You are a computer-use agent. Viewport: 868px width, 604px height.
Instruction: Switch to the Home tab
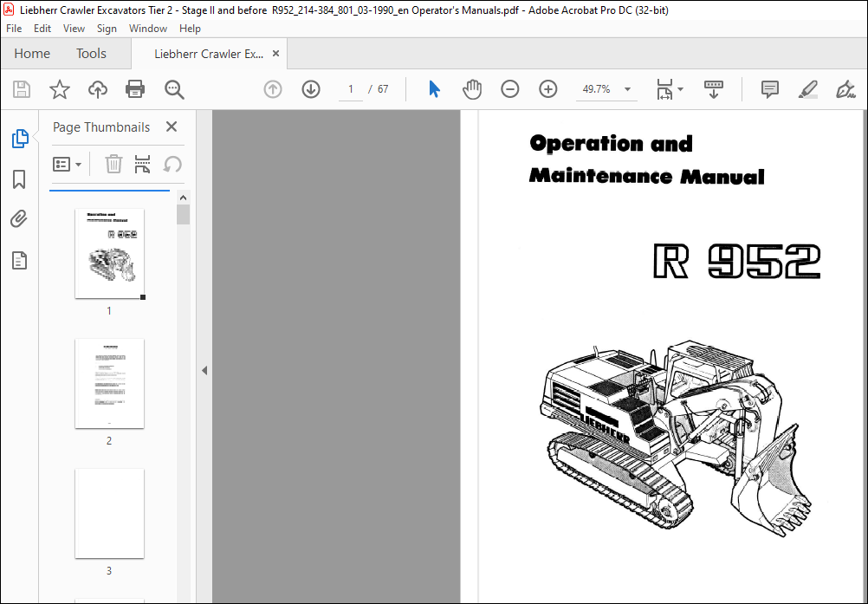[32, 53]
